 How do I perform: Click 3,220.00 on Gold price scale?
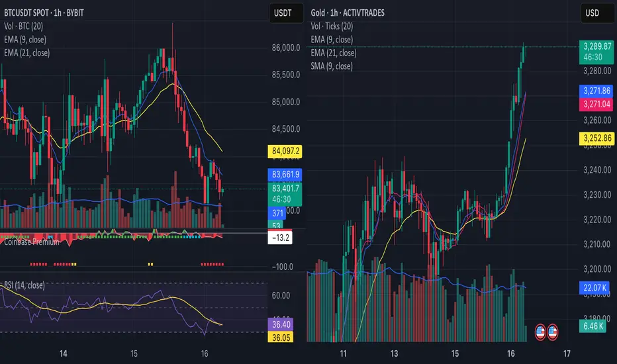tap(597, 220)
